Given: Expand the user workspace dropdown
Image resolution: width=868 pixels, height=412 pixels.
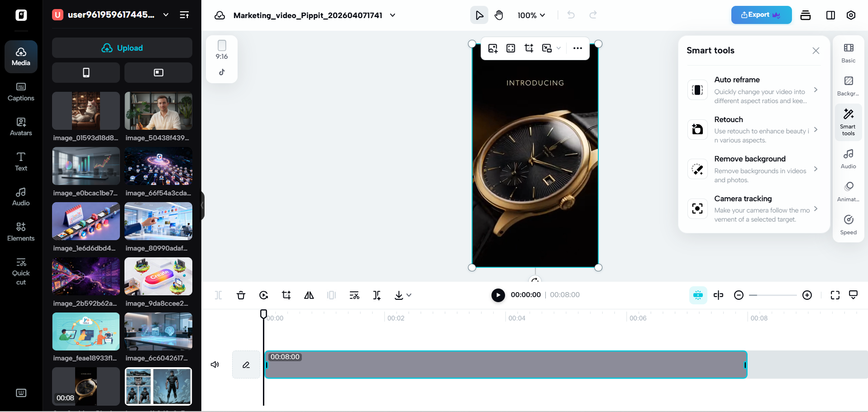Looking at the screenshot, I should point(166,15).
